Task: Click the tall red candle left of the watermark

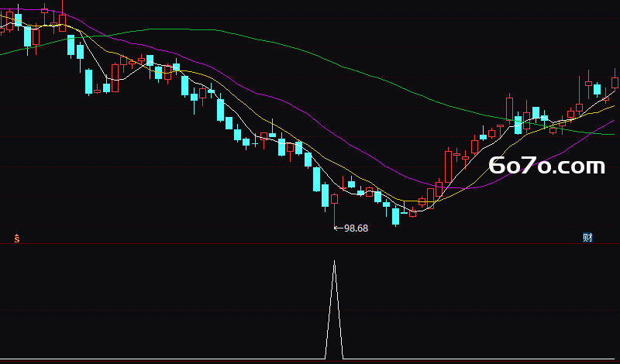Action: tap(449, 167)
